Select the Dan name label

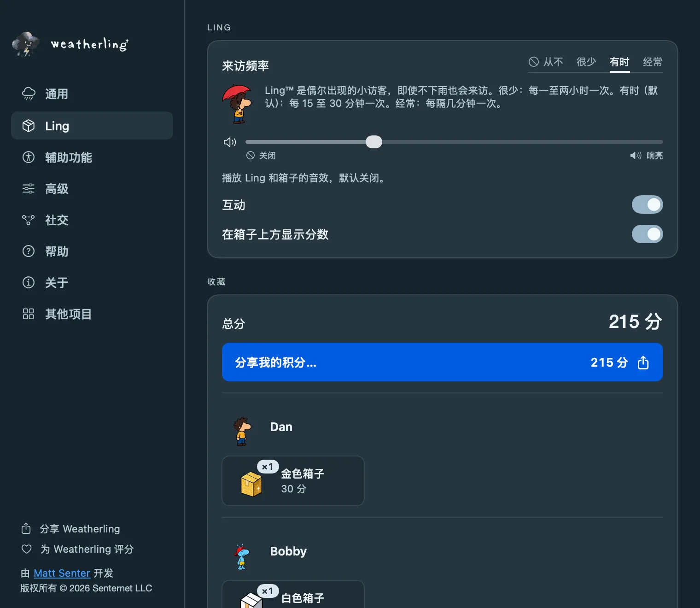point(281,427)
